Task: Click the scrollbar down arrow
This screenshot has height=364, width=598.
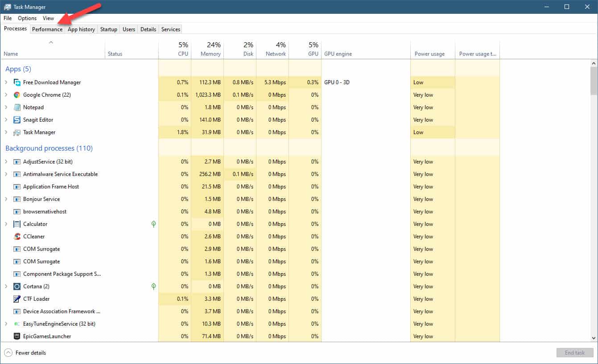Action: click(594, 338)
